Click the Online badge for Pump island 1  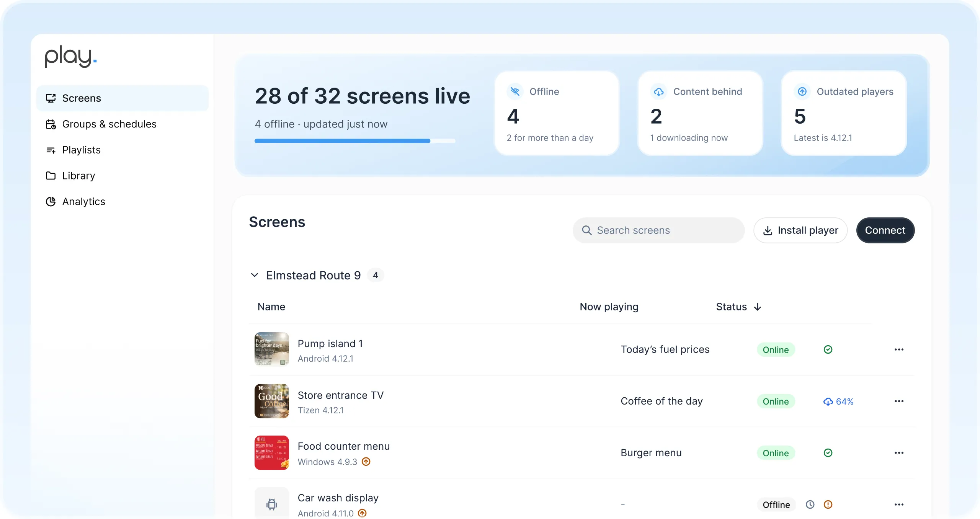[x=776, y=349]
